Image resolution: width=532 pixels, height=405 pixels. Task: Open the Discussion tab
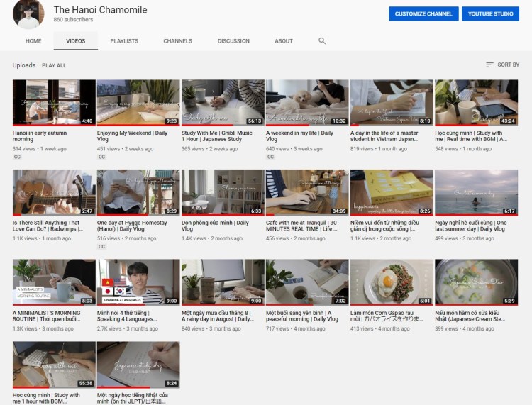(x=233, y=41)
